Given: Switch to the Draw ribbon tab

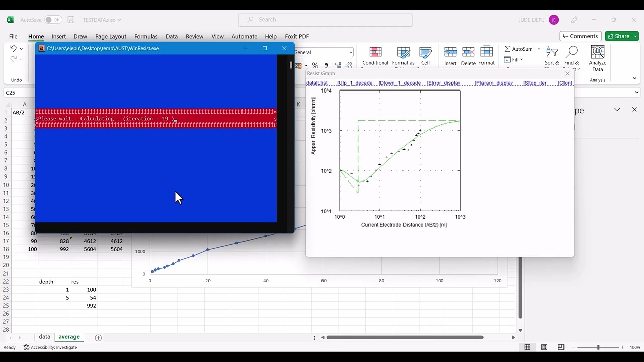Looking at the screenshot, I should 80,36.
